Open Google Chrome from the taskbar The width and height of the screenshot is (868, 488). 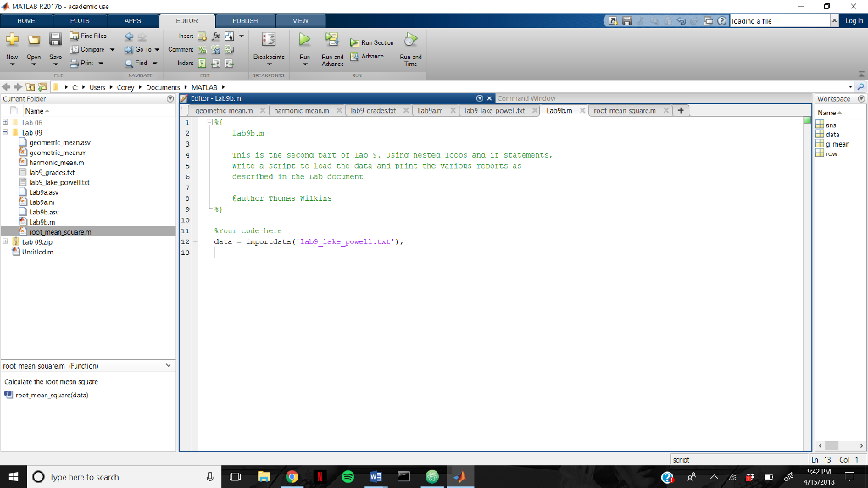[292, 477]
